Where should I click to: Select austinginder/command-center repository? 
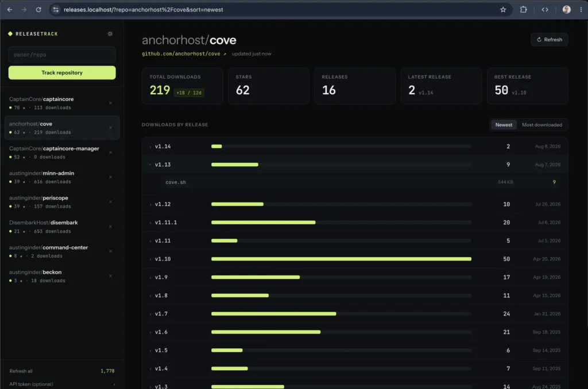[x=62, y=251]
